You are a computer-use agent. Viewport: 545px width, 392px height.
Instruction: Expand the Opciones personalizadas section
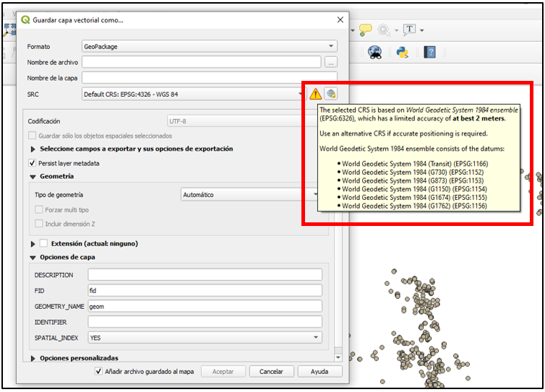point(33,358)
